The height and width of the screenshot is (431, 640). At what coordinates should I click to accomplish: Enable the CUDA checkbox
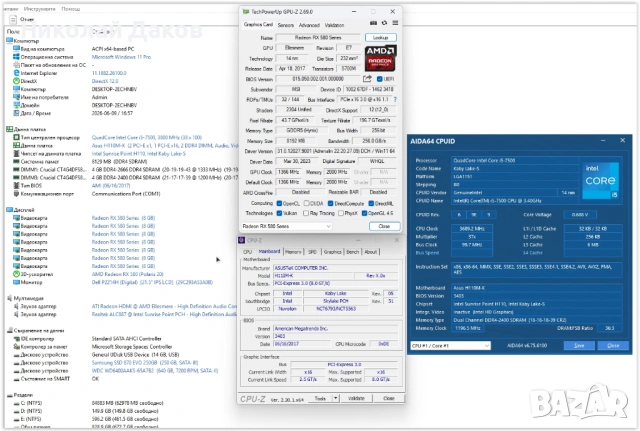click(x=306, y=203)
